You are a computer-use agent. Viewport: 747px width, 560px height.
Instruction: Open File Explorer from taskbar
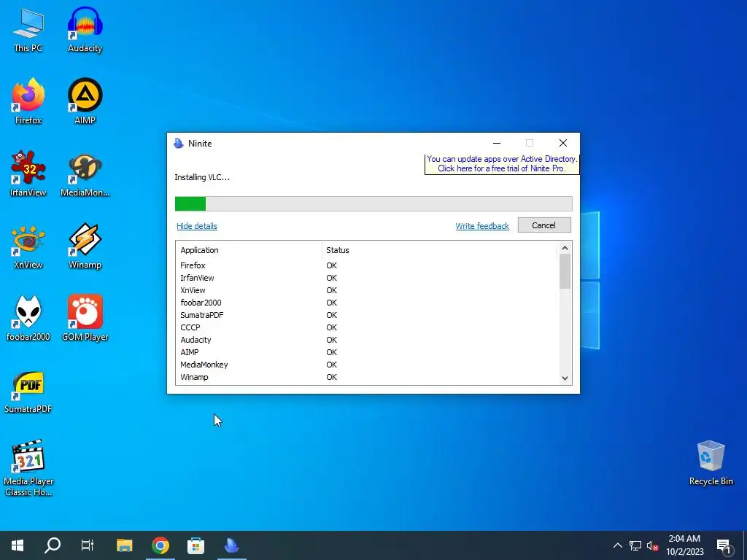pyautogui.click(x=124, y=545)
